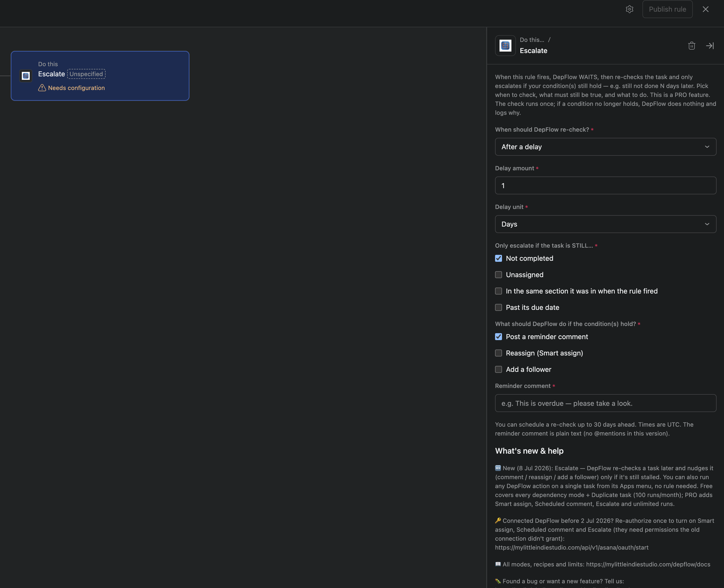Open the 'When should DepFlow re-check?' dropdown
This screenshot has height=588, width=724.
(x=605, y=147)
